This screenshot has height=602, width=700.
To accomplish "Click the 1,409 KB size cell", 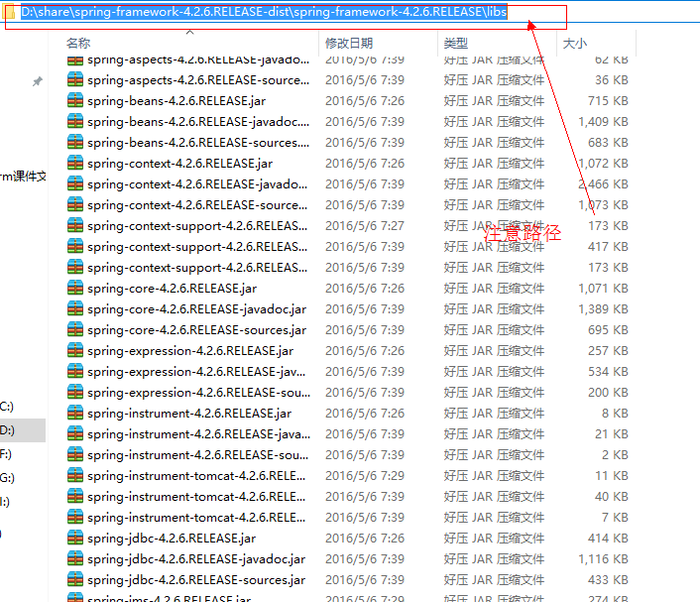I will pyautogui.click(x=603, y=121).
